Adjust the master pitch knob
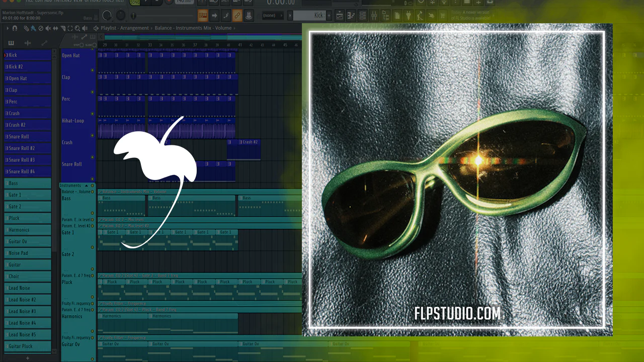Viewport: 644px width, 362px height. click(121, 16)
